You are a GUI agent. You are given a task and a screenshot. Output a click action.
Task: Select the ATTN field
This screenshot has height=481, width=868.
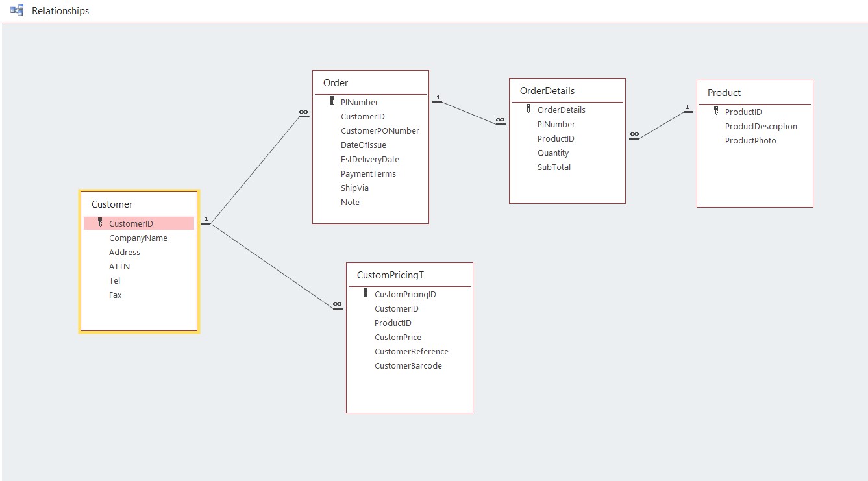[119, 267]
